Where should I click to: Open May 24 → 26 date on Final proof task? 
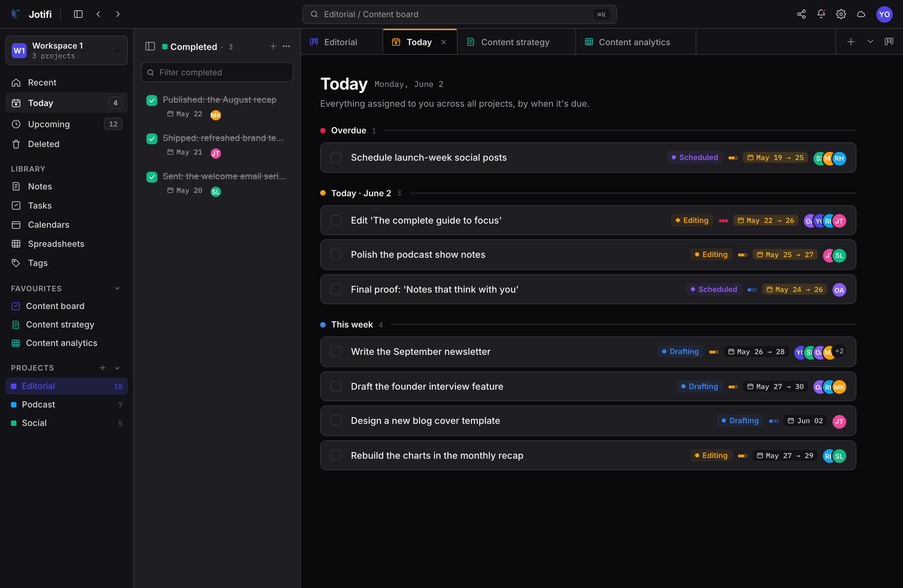tap(794, 289)
